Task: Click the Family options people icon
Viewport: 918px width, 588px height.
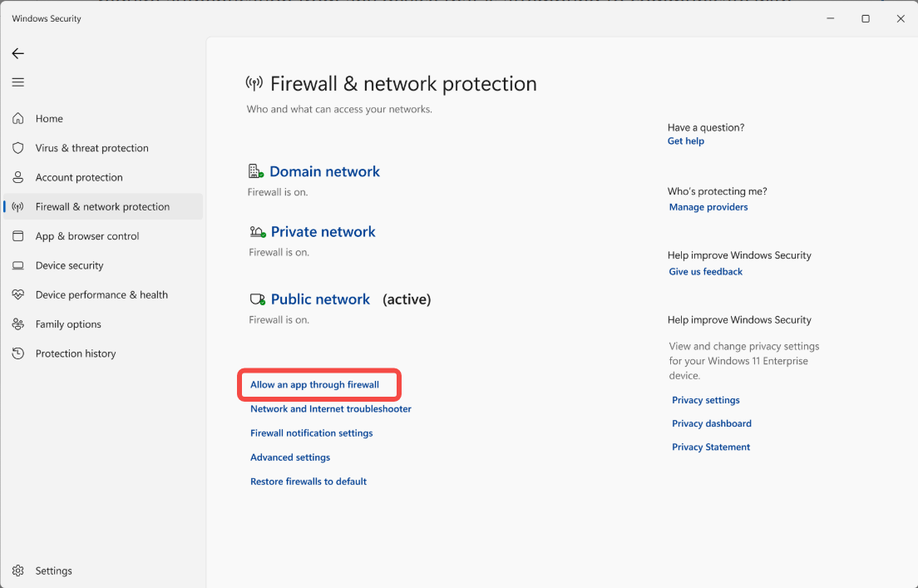Action: (18, 324)
